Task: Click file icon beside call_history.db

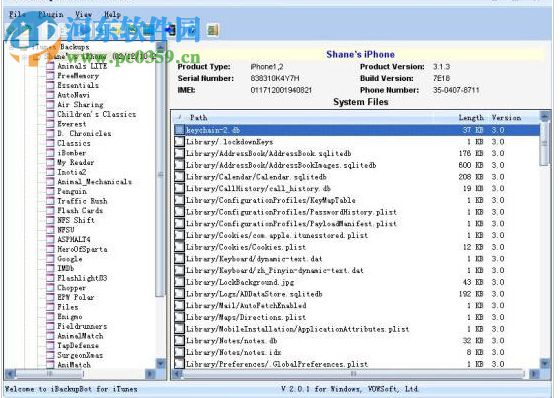Action: point(179,189)
